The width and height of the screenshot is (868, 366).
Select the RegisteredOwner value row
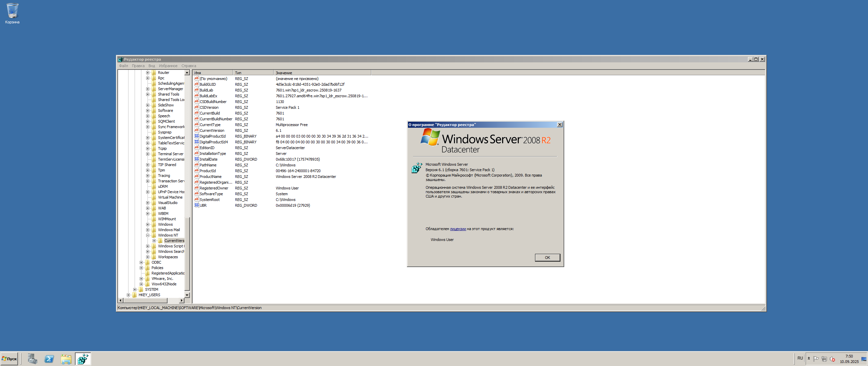click(281, 188)
